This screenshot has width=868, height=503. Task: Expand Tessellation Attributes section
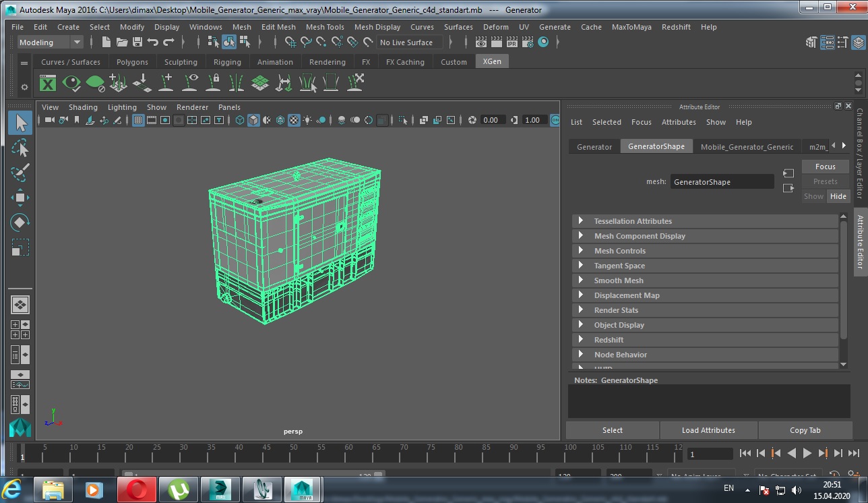(x=706, y=221)
